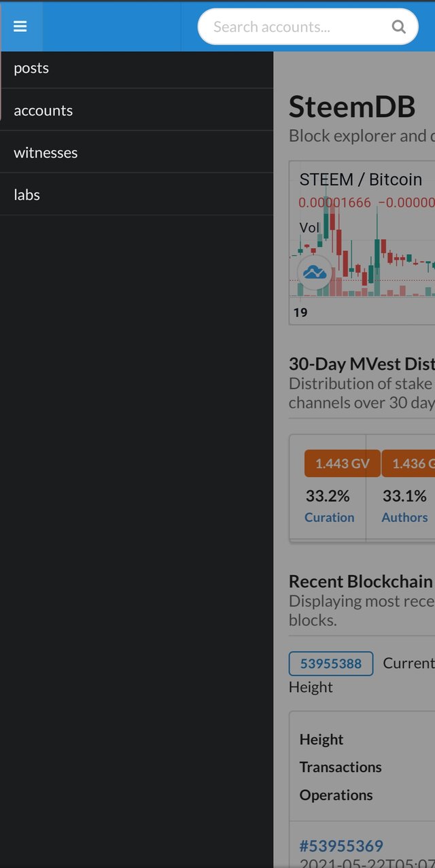435x868 pixels.
Task: Open block #53955369 link
Action: pos(341,846)
